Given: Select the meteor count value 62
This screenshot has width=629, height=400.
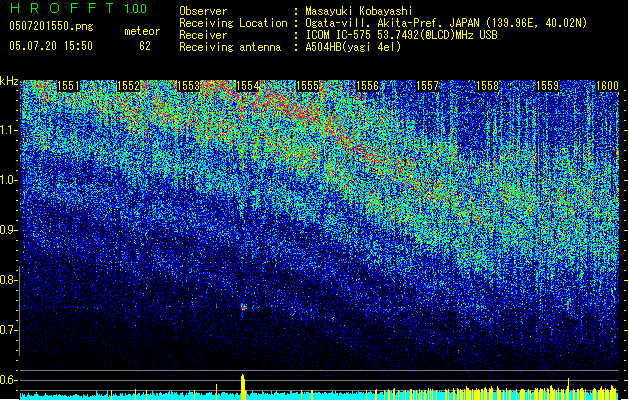Looking at the screenshot, I should pos(145,46).
